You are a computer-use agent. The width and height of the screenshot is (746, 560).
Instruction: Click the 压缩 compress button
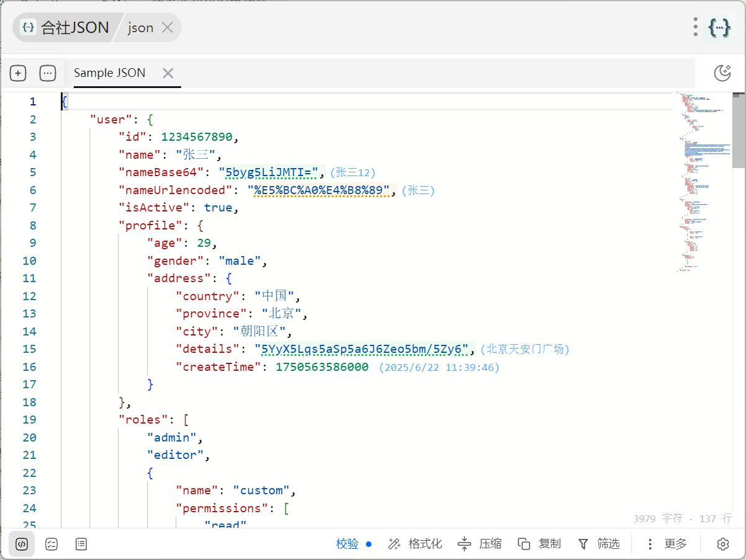tap(479, 544)
